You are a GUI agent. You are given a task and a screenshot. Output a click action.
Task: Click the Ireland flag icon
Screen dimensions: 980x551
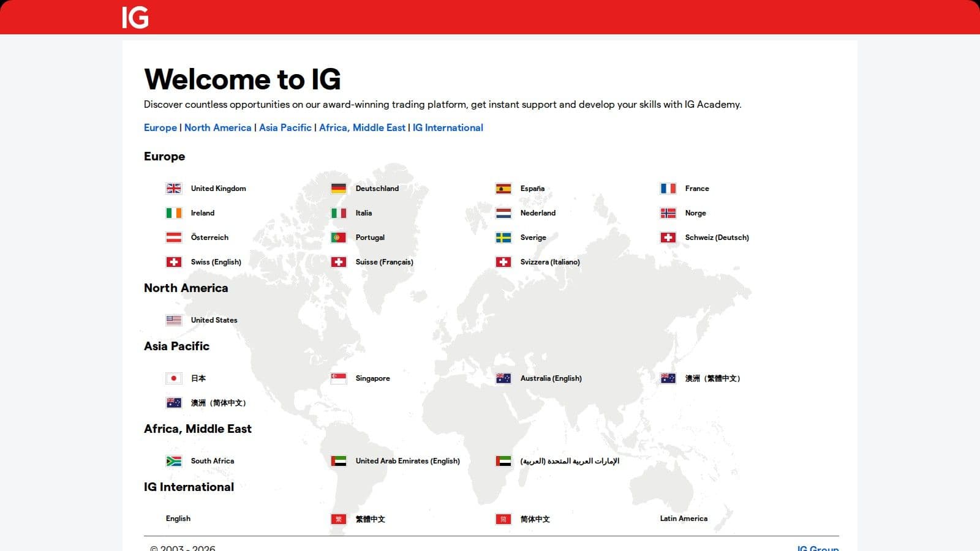click(174, 213)
